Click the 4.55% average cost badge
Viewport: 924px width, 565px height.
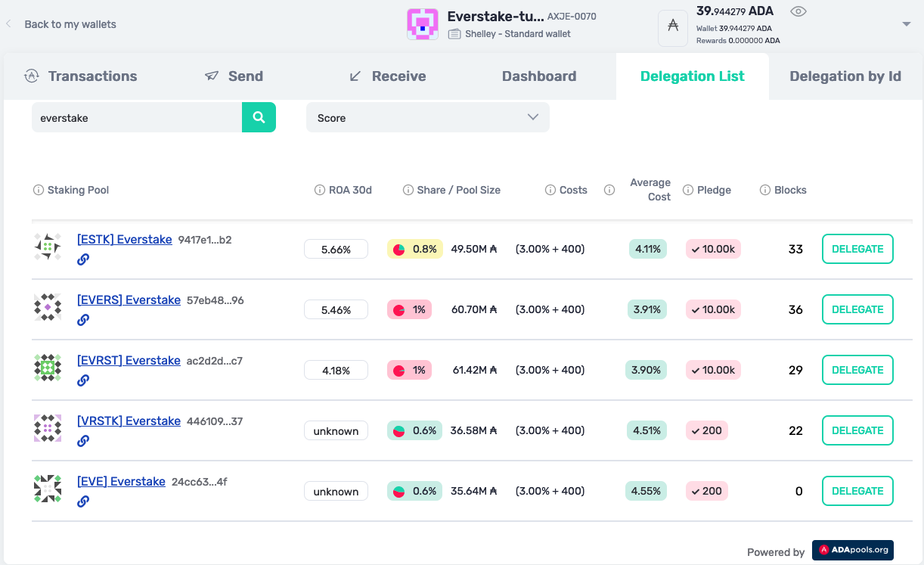pyautogui.click(x=646, y=491)
